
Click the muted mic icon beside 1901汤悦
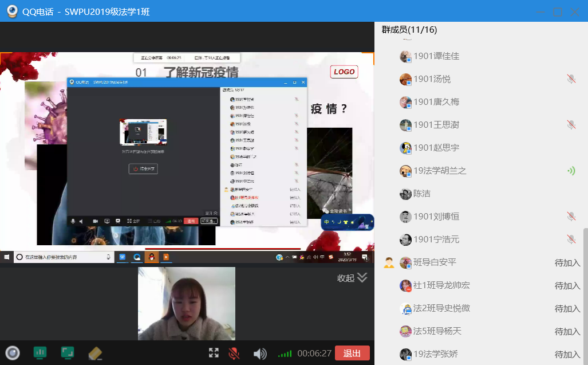(x=571, y=79)
